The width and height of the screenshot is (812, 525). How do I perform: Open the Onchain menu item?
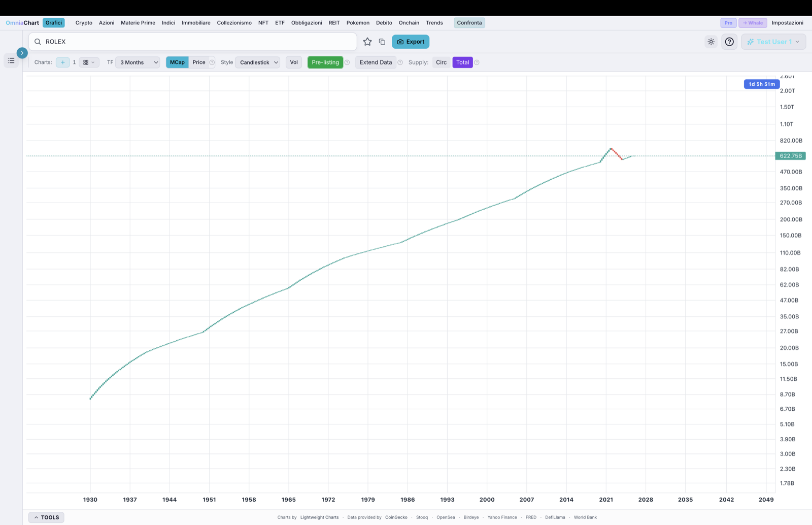click(409, 23)
